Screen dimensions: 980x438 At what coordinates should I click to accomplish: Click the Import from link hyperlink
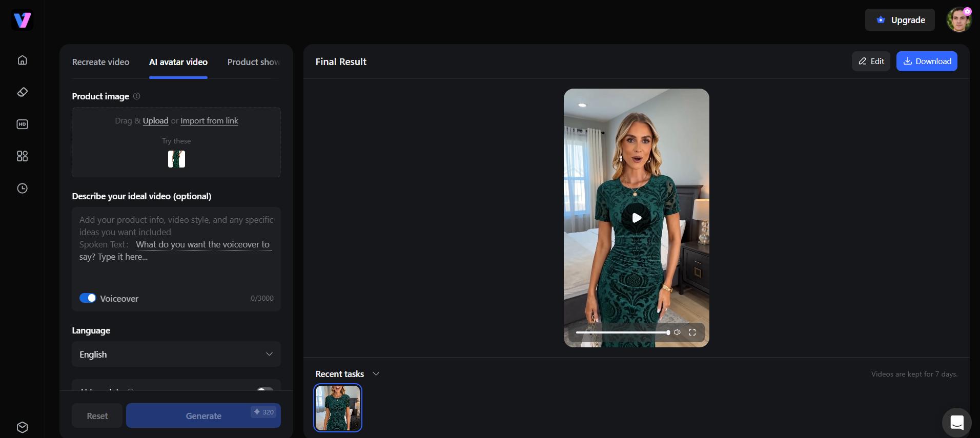point(209,121)
